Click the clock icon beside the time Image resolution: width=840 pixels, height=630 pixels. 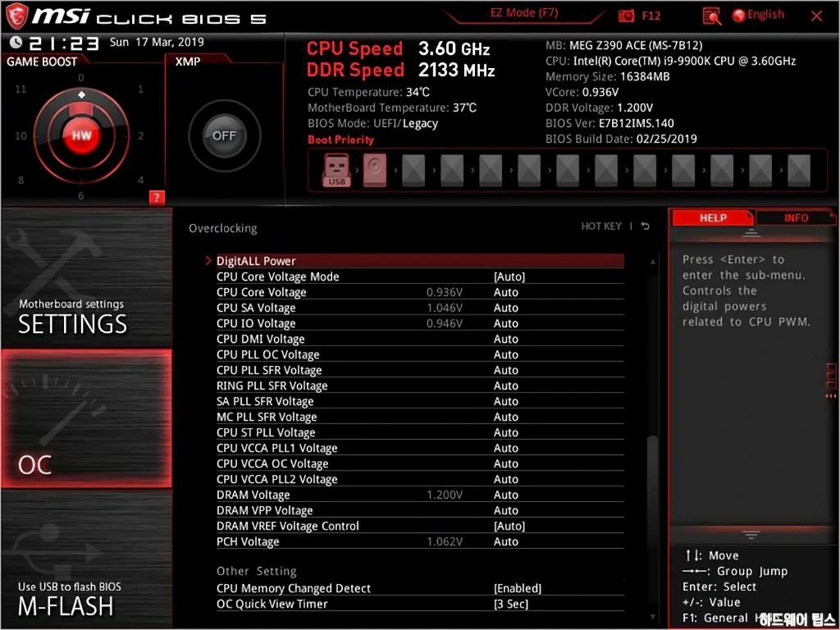(x=16, y=42)
